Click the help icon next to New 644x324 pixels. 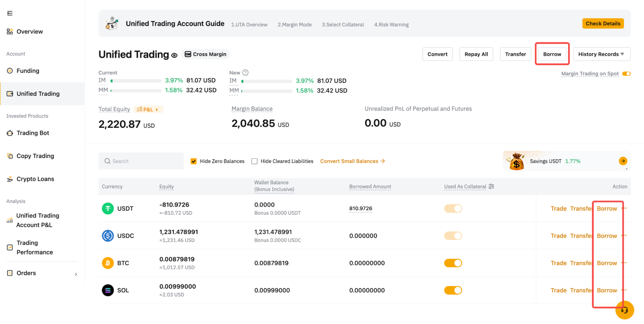click(245, 73)
